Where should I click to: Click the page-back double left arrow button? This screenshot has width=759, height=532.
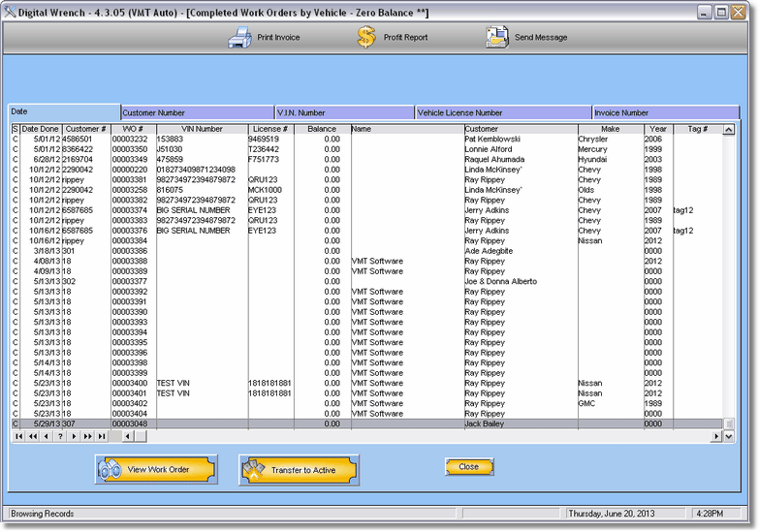pos(32,436)
